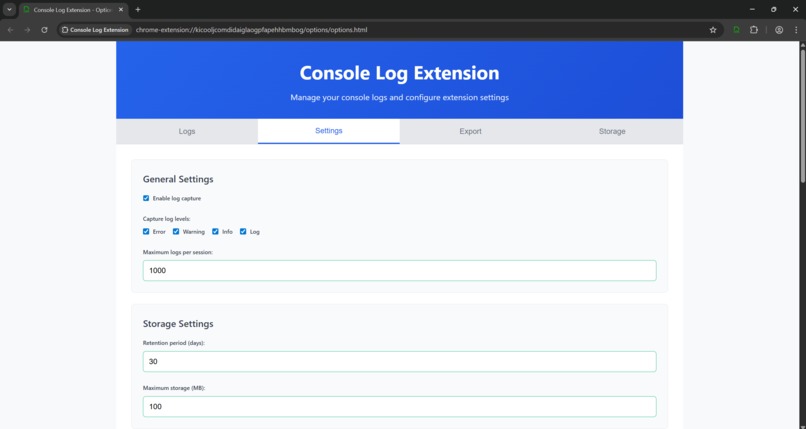Switch to the Logs tab
The width and height of the screenshot is (806, 429).
click(187, 132)
